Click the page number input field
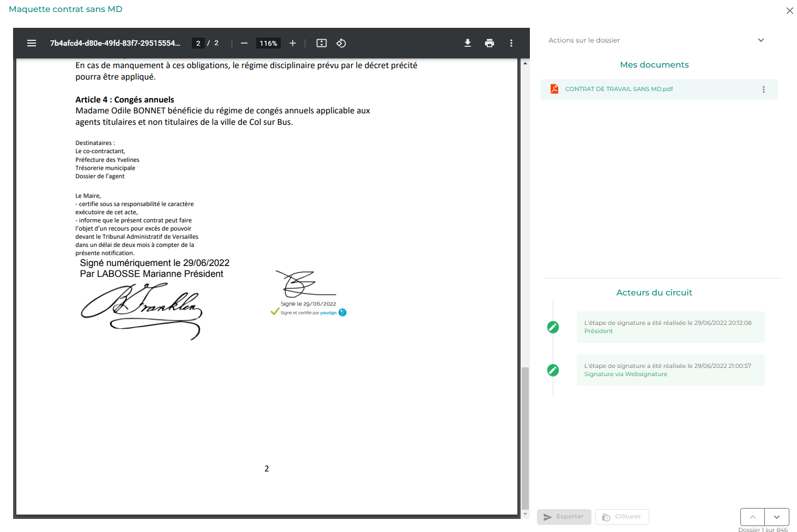This screenshot has height=532, width=797. tap(198, 43)
